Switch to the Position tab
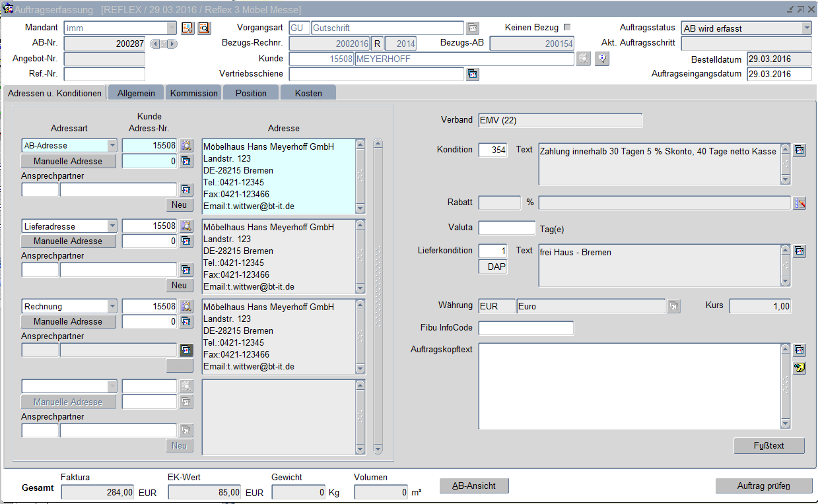The image size is (818, 504). (x=251, y=93)
